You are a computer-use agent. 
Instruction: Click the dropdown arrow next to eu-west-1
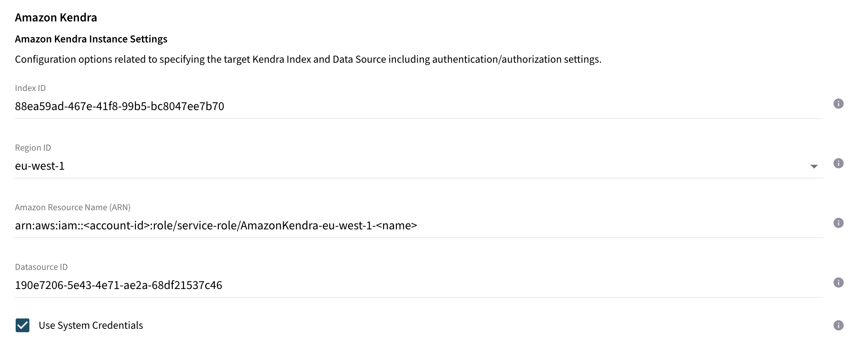814,166
